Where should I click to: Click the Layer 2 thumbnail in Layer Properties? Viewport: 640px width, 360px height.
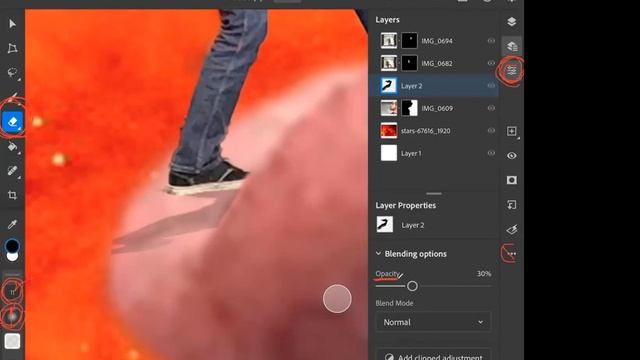384,224
